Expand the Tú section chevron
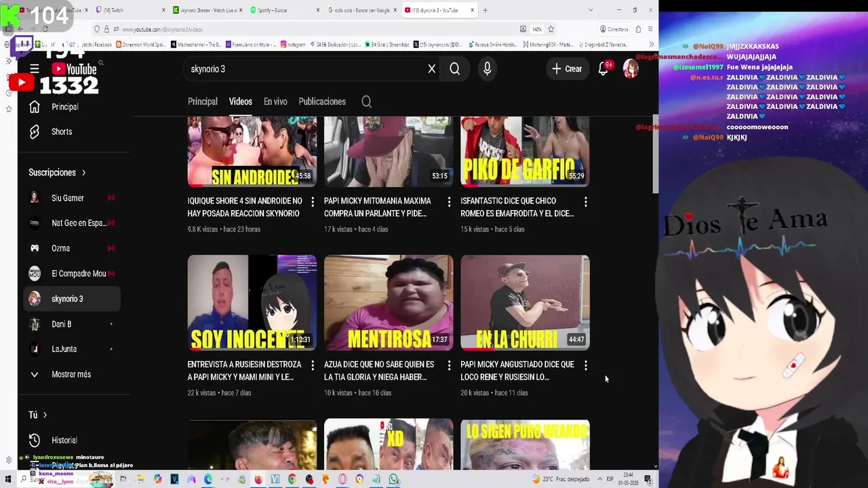The height and width of the screenshot is (488, 868). 45,415
